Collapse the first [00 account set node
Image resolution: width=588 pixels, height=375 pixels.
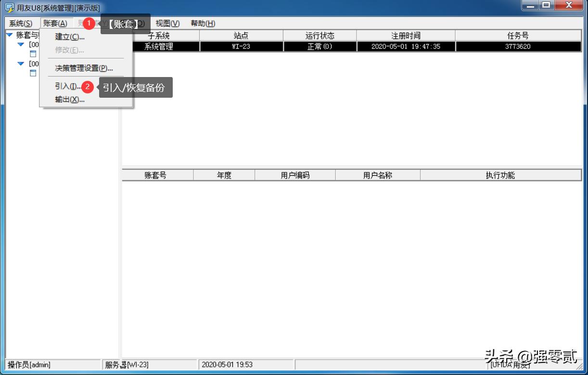pos(21,44)
